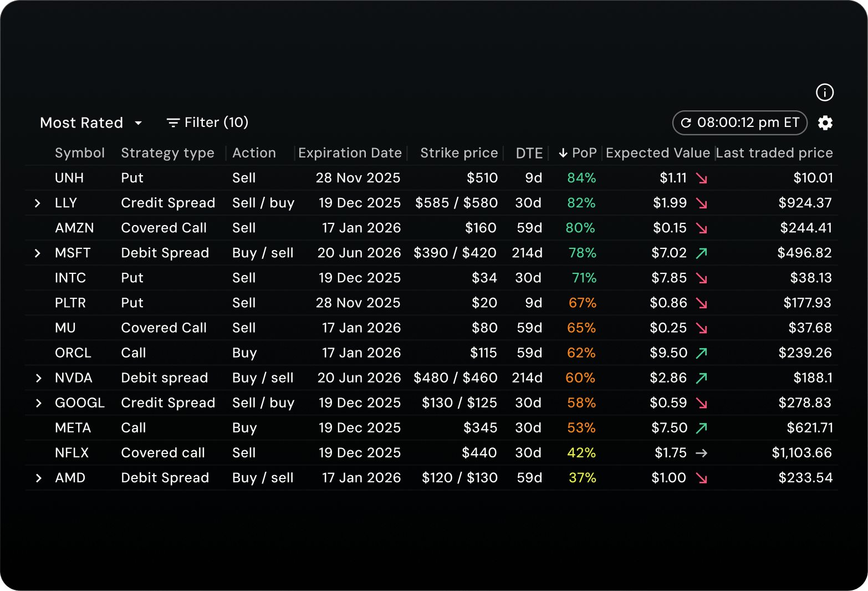Sort by the Strike price column header
This screenshot has height=591, width=868.
click(458, 153)
